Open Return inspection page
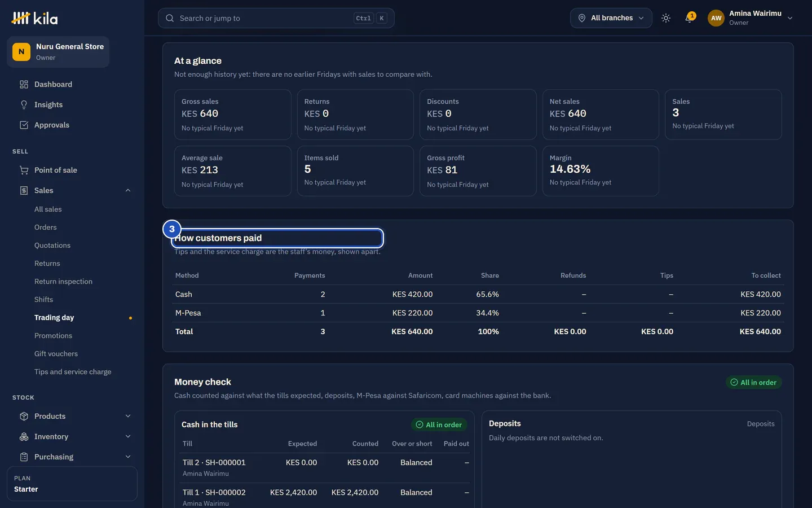812x508 pixels. coord(63,282)
